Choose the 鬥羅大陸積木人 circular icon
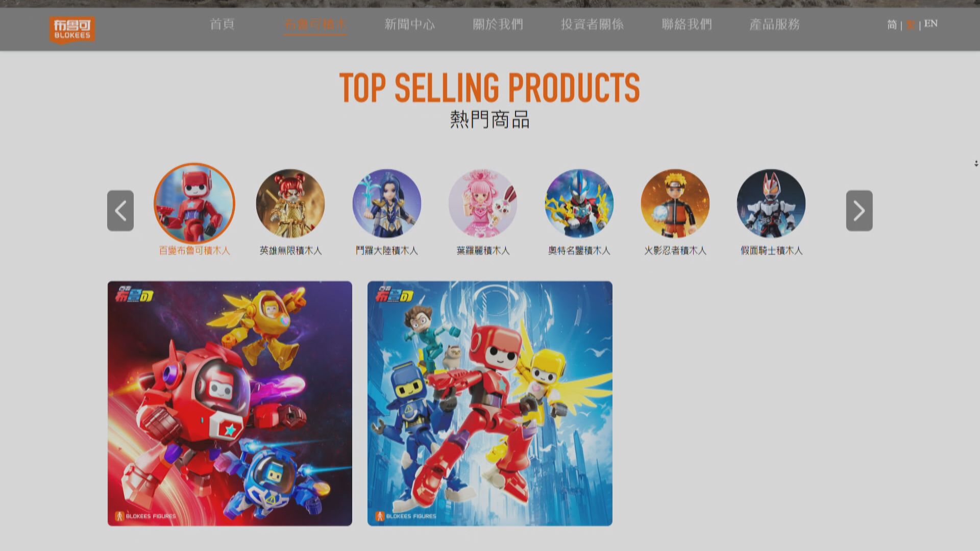This screenshot has width=980, height=551. pos(387,204)
